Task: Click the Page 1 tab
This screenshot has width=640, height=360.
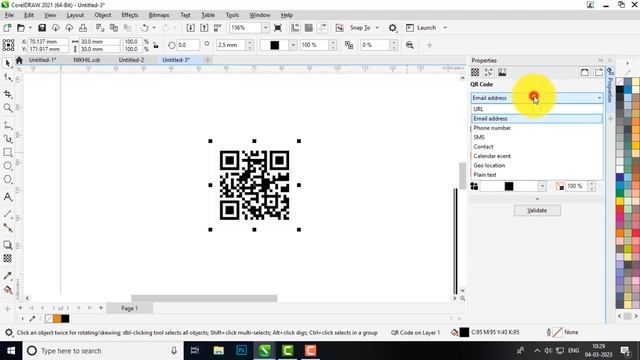Action: click(x=130, y=308)
